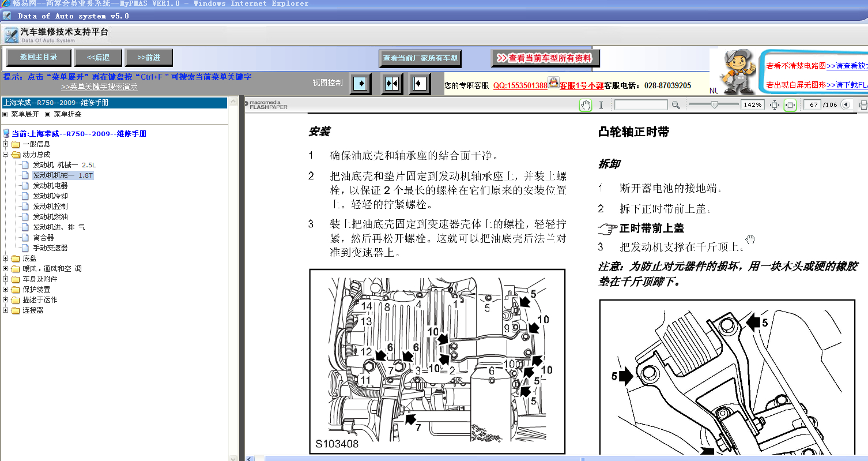Open the 菜单关键字搜索演示 link
Image resolution: width=868 pixels, height=461 pixels.
click(99, 87)
